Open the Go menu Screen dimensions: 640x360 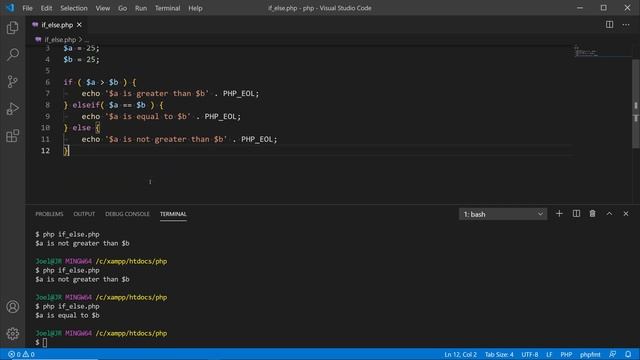[122, 8]
